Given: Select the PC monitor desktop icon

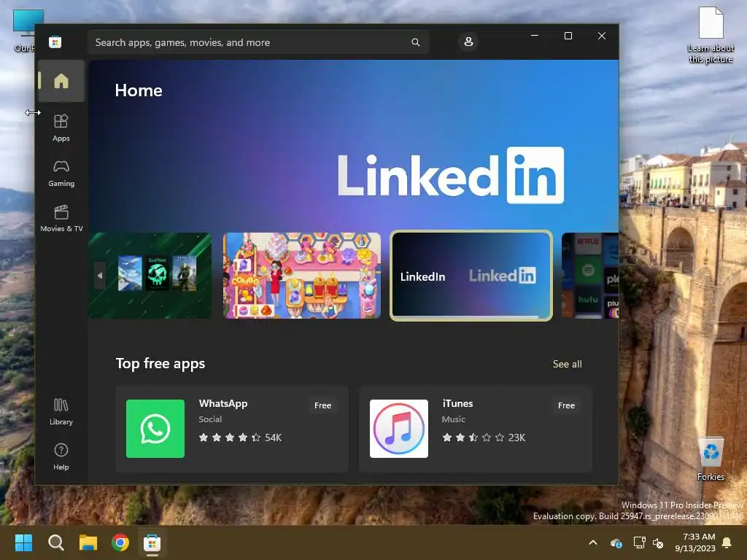Looking at the screenshot, I should tap(24, 31).
